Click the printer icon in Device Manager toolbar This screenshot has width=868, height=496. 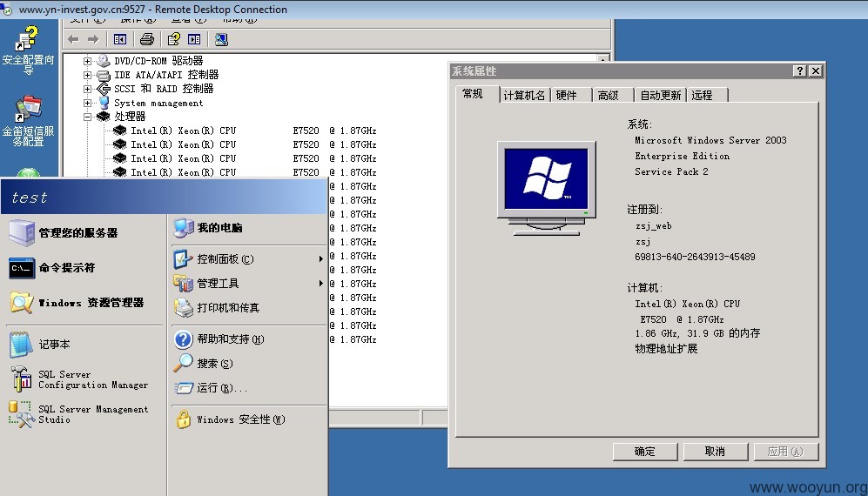pyautogui.click(x=146, y=39)
